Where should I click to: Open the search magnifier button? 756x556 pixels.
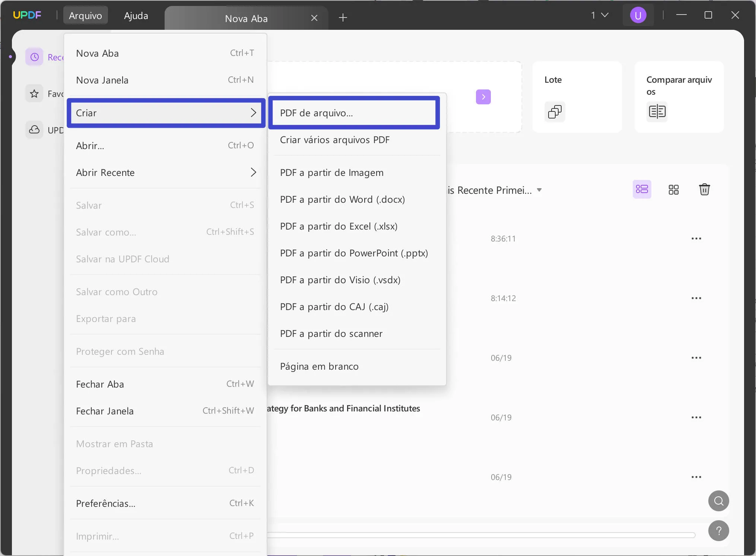(719, 501)
